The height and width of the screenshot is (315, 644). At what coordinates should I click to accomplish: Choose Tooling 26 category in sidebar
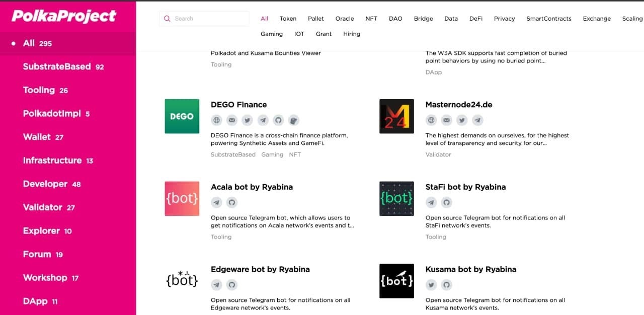[68, 90]
